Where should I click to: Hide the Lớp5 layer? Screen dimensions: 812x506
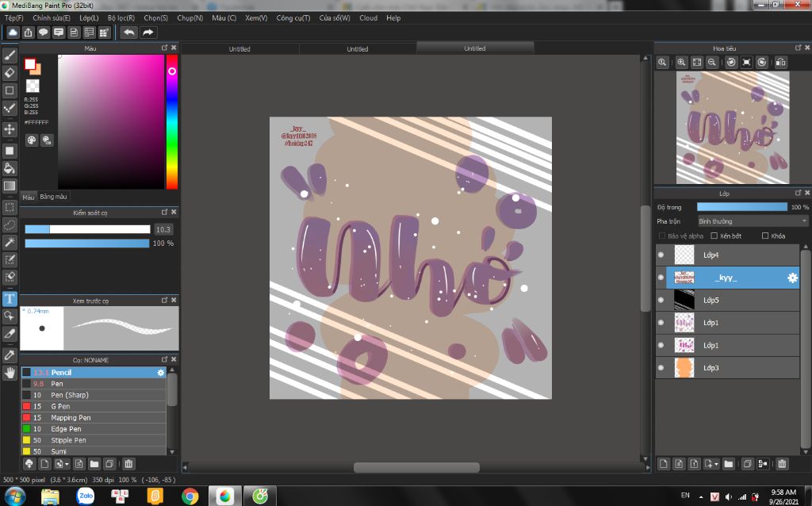[661, 300]
